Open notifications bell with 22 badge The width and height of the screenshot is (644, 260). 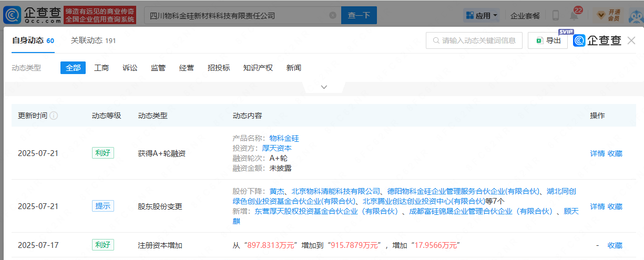pyautogui.click(x=574, y=15)
